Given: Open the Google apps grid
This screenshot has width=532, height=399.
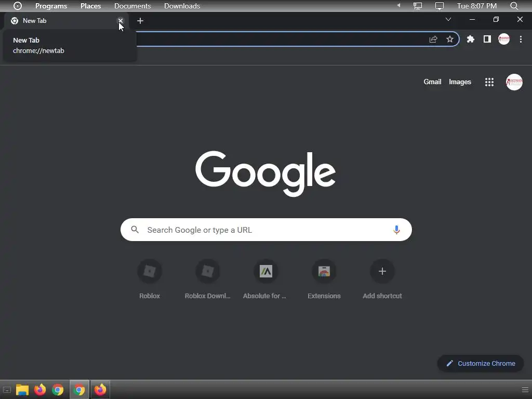Looking at the screenshot, I should point(489,82).
